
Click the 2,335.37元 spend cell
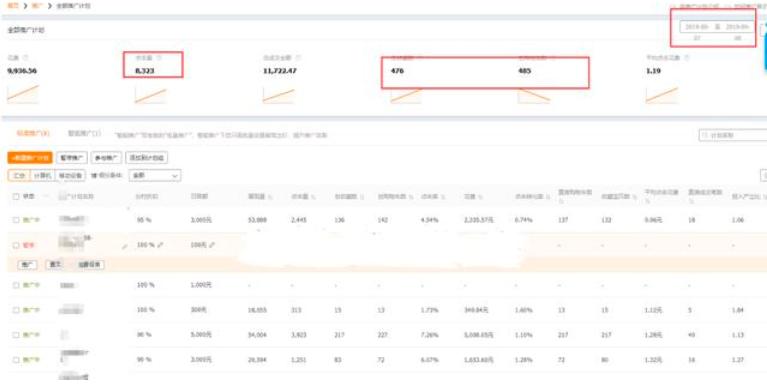coord(479,220)
